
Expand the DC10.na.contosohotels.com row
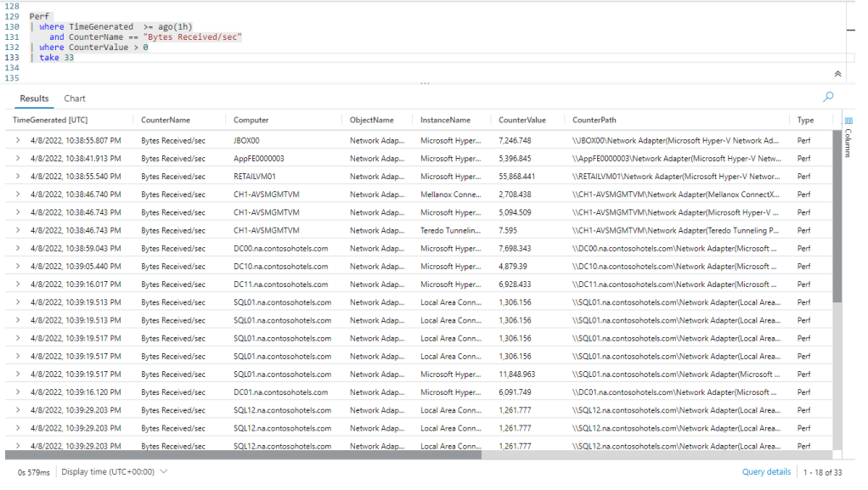pos(18,267)
